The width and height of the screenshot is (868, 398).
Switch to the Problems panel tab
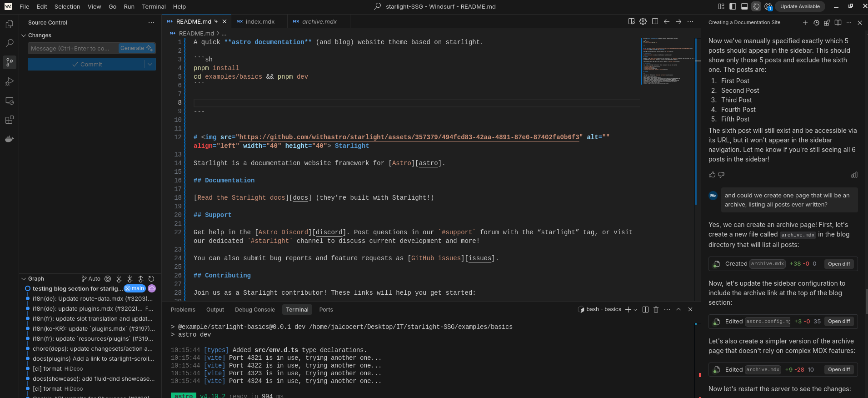click(183, 310)
